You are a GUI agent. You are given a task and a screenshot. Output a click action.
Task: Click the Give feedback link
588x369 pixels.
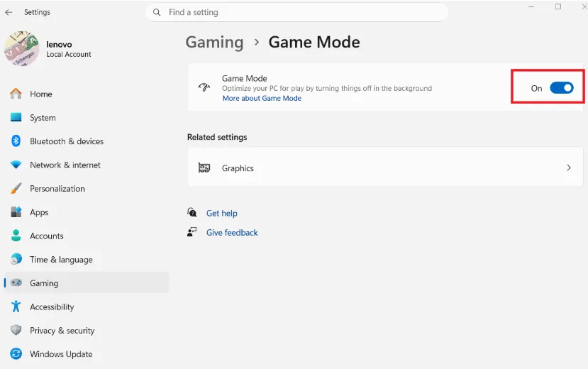(232, 233)
